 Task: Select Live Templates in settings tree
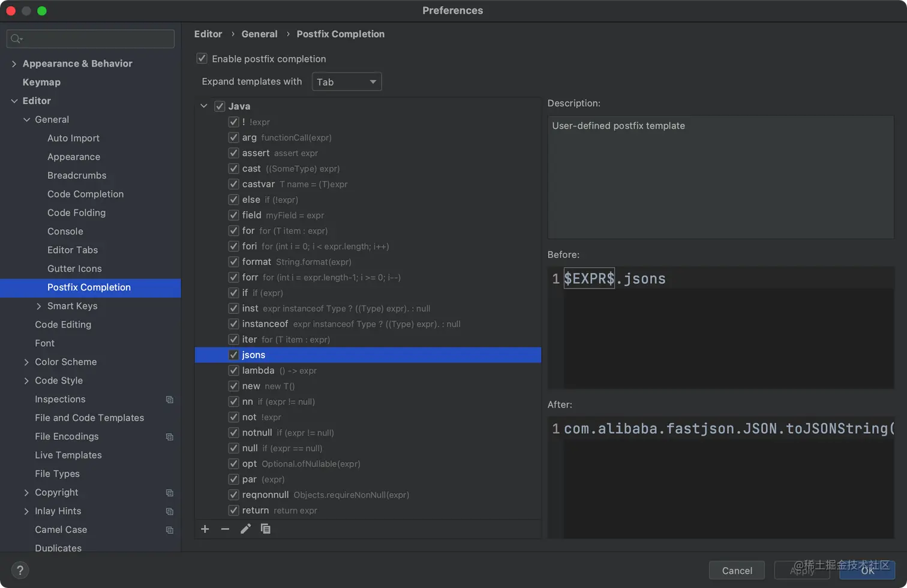pos(68,455)
